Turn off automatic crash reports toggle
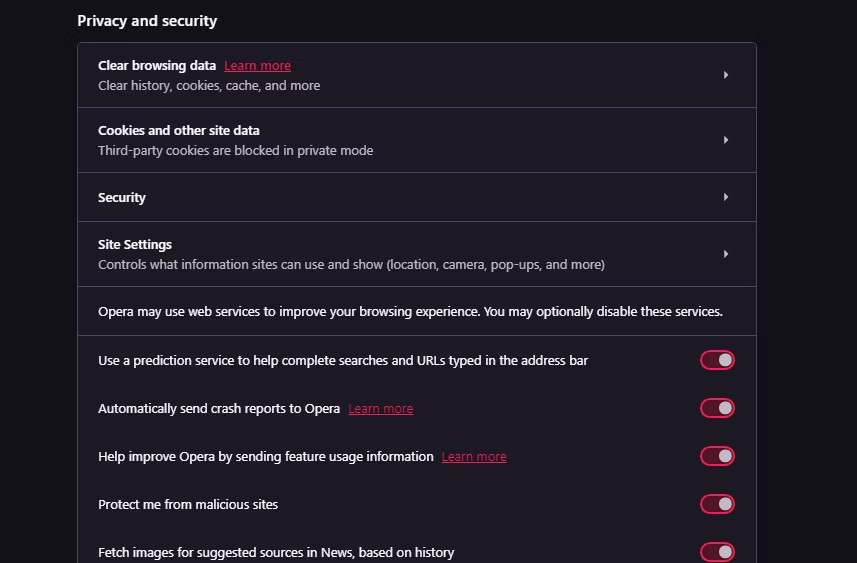 click(x=717, y=408)
